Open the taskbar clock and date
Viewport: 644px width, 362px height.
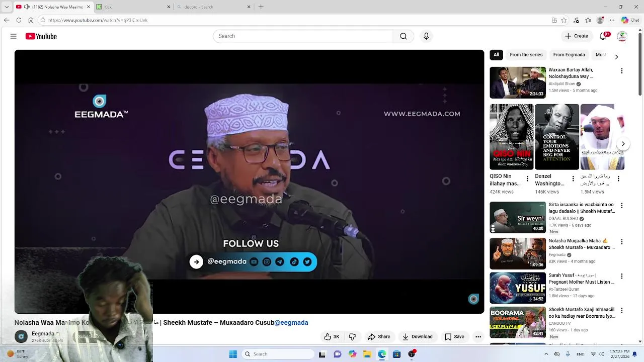coord(619,354)
